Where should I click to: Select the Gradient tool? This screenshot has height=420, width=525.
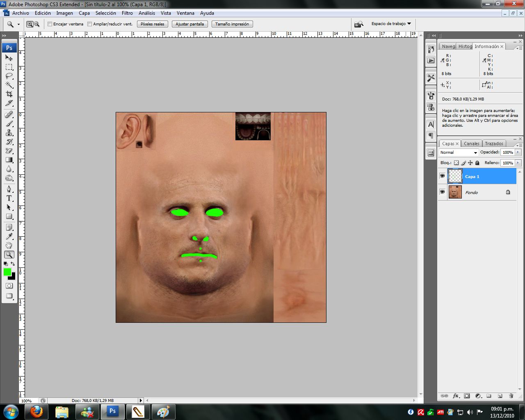pos(9,160)
